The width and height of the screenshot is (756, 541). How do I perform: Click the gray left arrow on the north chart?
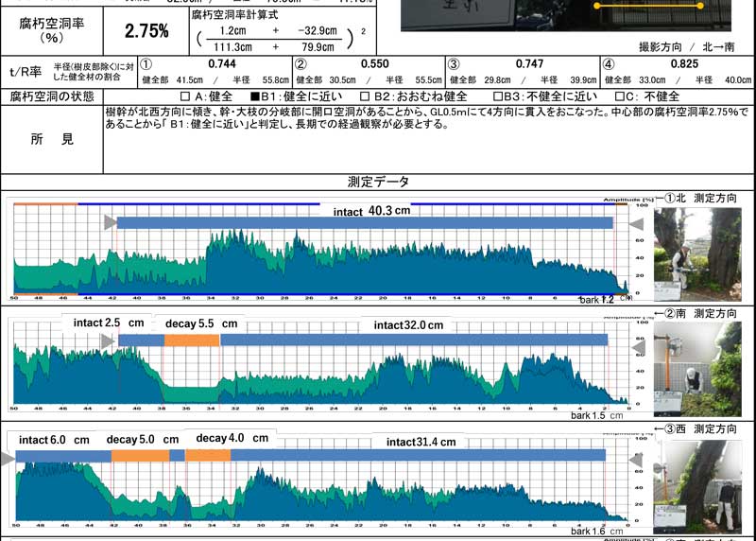point(111,222)
